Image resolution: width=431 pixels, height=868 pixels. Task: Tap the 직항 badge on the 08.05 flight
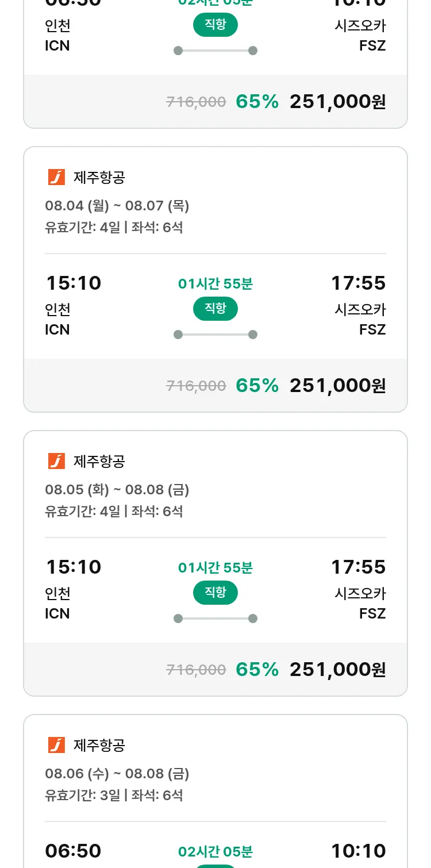click(x=215, y=593)
